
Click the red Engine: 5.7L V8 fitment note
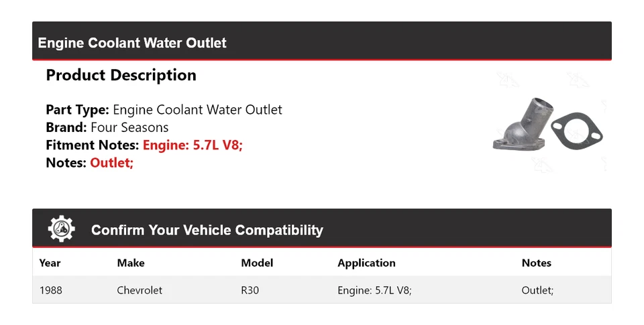point(193,145)
